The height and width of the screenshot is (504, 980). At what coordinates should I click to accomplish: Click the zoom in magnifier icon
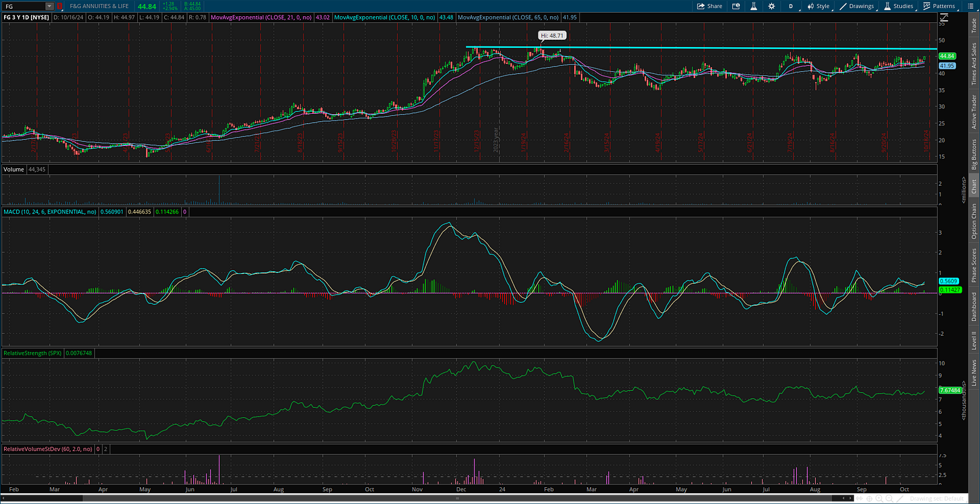879,499
